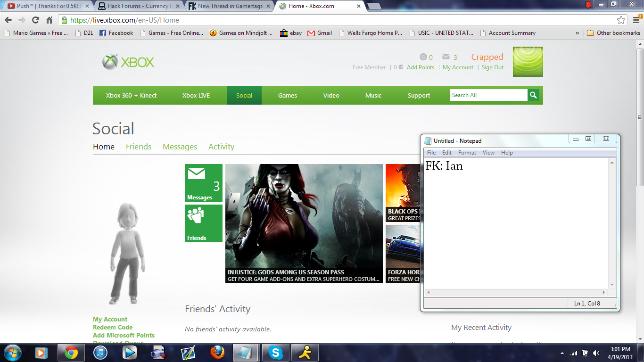Open Firefox from the taskbar
The image size is (644, 362).
[217, 353]
